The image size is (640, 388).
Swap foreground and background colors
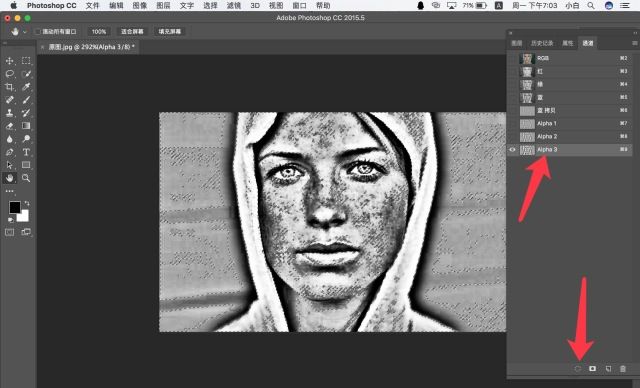27,203
